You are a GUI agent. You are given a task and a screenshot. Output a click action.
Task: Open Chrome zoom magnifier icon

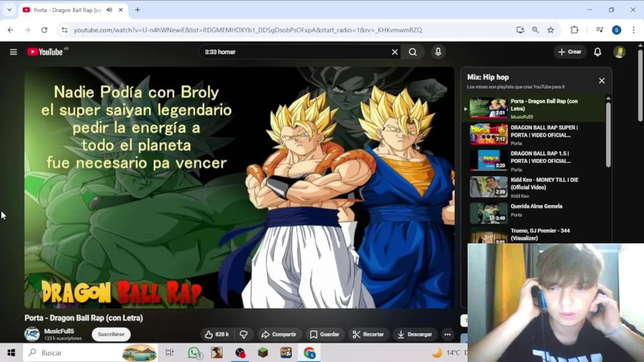(535, 30)
